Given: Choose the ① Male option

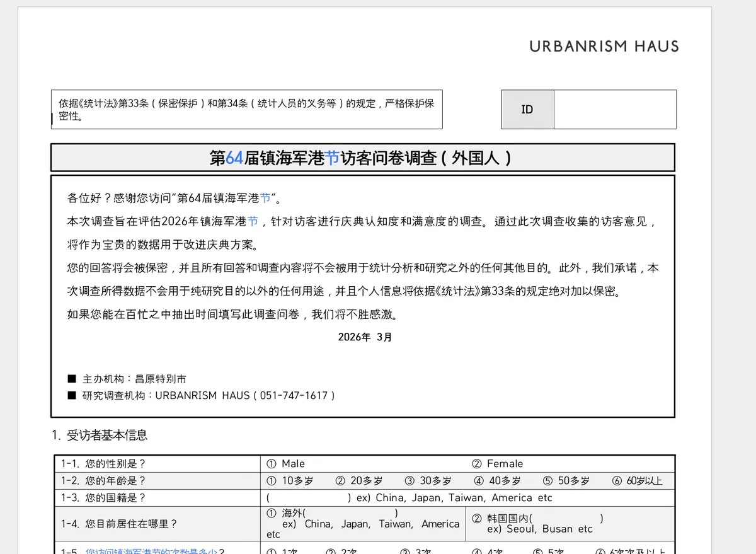Looking at the screenshot, I should 286,463.
